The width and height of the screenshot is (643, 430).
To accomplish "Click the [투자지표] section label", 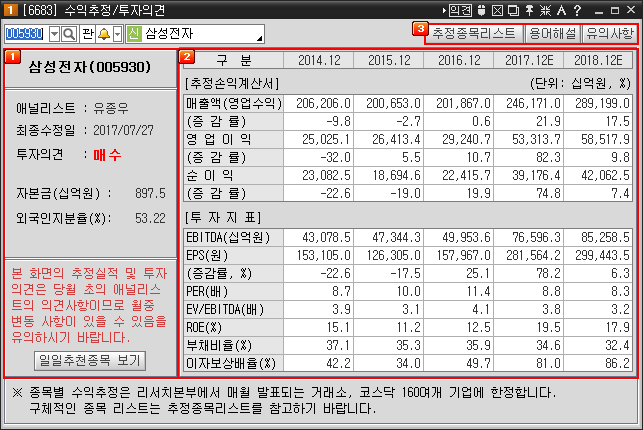I will point(223,217).
